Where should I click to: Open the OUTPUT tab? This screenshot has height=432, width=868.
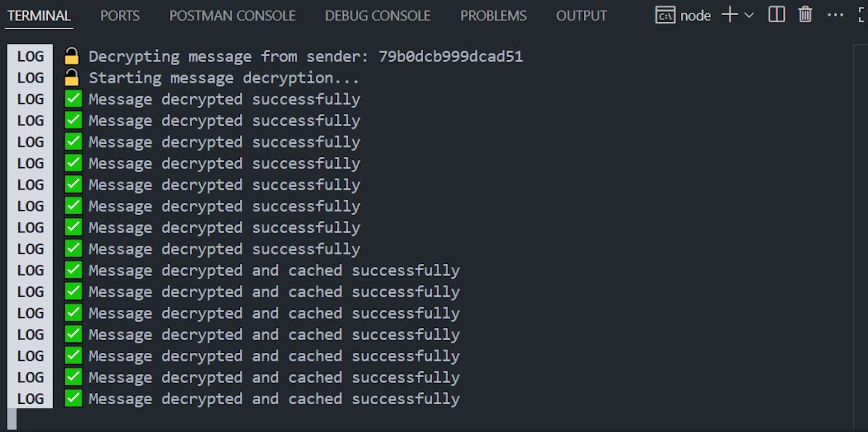581,16
